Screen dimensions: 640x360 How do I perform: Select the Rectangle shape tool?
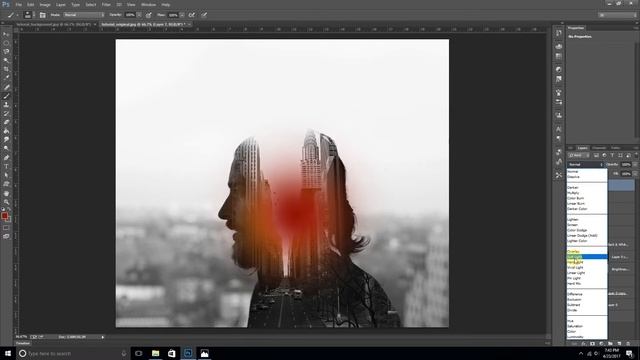coord(6,184)
